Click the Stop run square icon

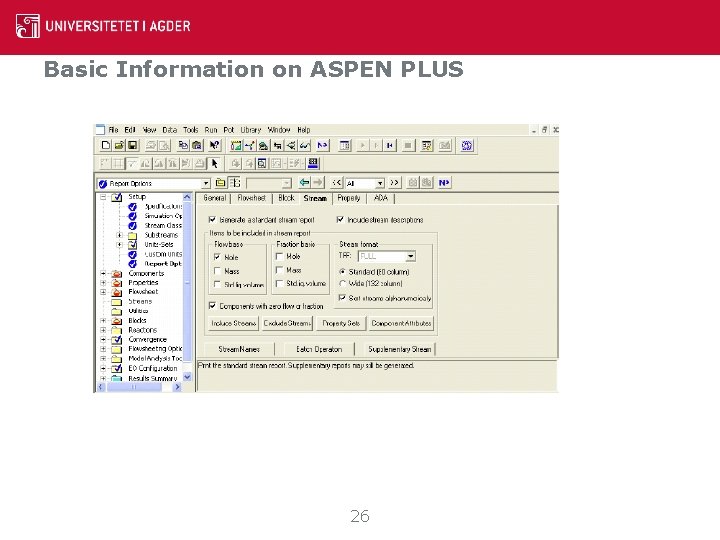(x=408, y=146)
